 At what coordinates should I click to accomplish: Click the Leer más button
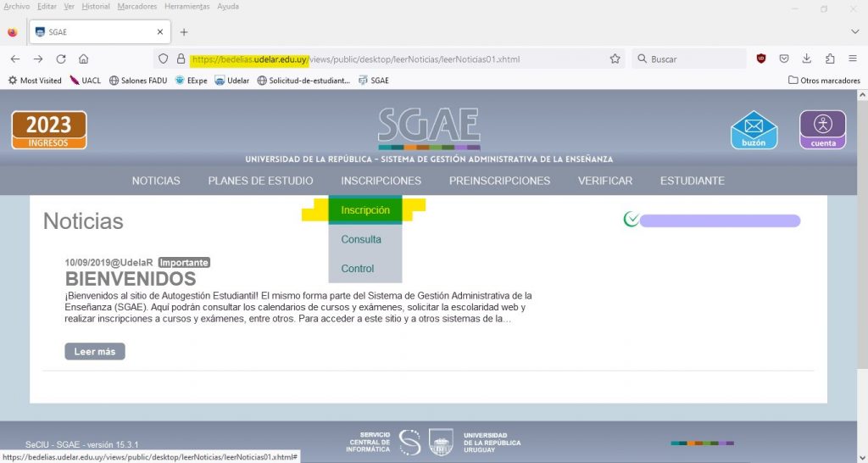click(95, 351)
